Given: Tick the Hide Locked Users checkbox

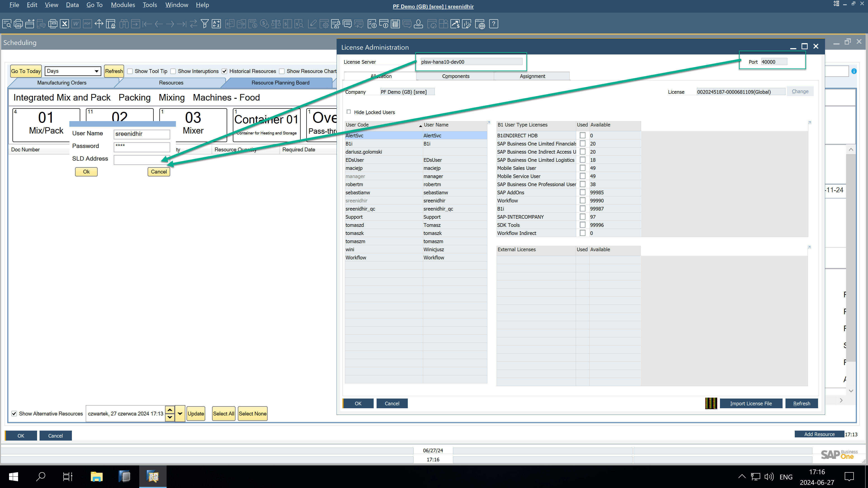Looking at the screenshot, I should point(349,112).
